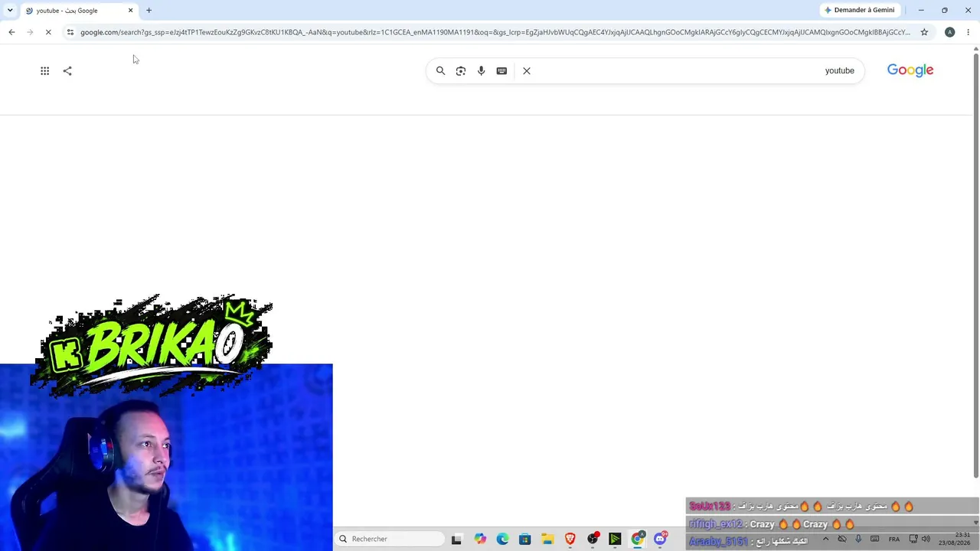Screen dimensions: 980x551
Task: Show hidden system tray icons
Action: 825,539
